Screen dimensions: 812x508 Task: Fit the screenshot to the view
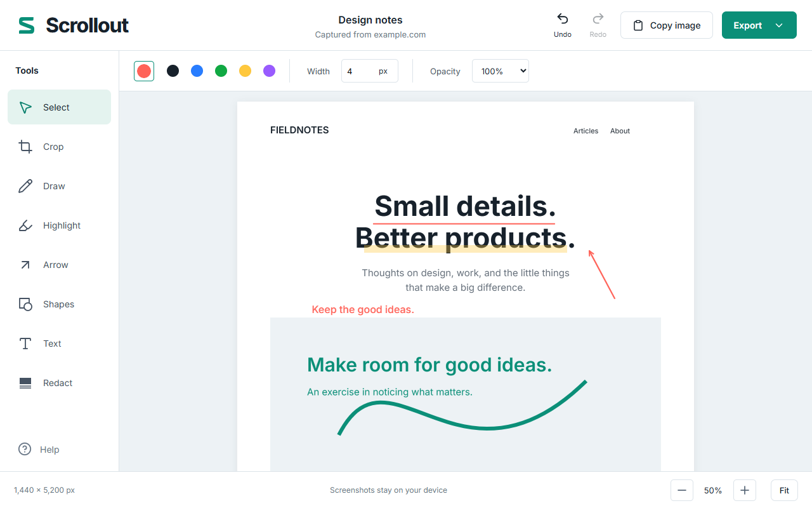784,490
